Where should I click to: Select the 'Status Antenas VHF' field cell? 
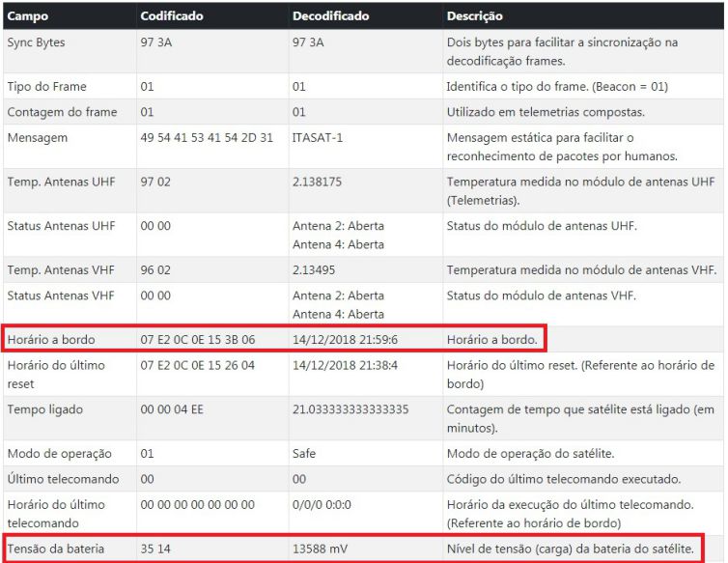[61, 296]
